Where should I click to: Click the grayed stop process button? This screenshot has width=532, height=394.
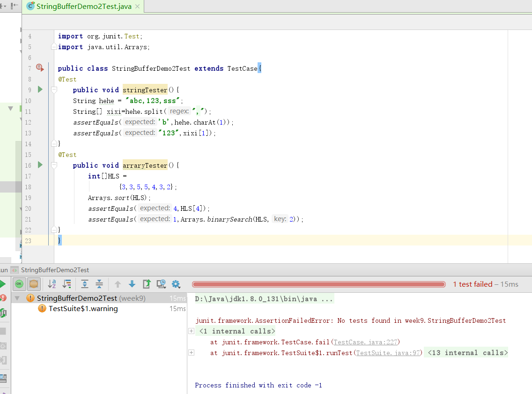click(3, 331)
